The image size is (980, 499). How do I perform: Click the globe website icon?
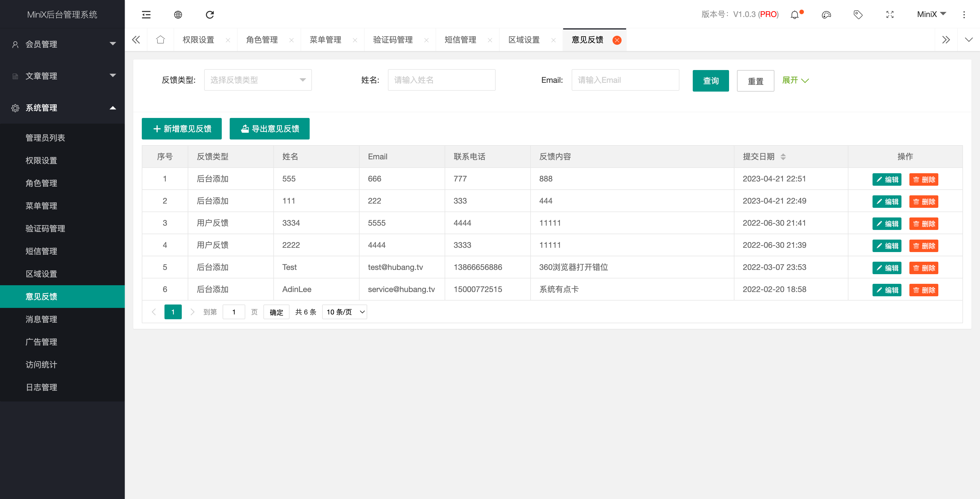(x=178, y=14)
